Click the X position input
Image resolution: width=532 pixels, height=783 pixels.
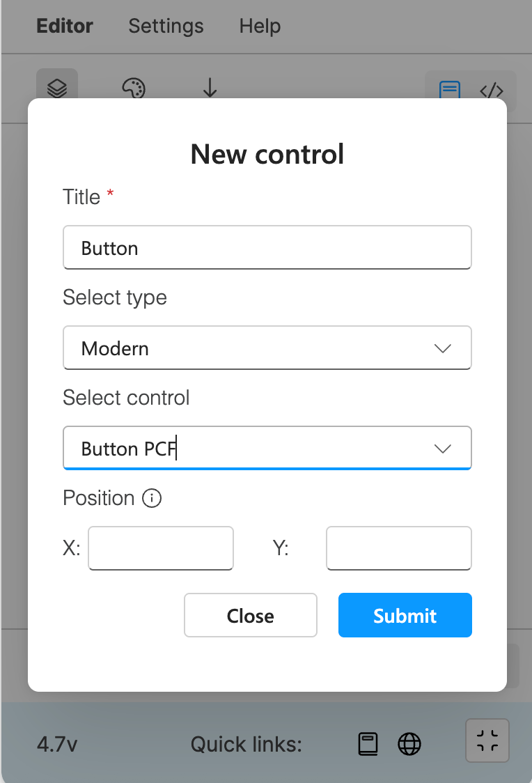click(161, 548)
